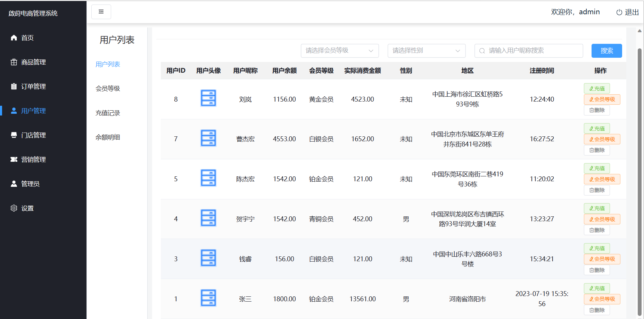Click scrollbar up arrow at top right
This screenshot has width=644, height=319.
coord(639,31)
